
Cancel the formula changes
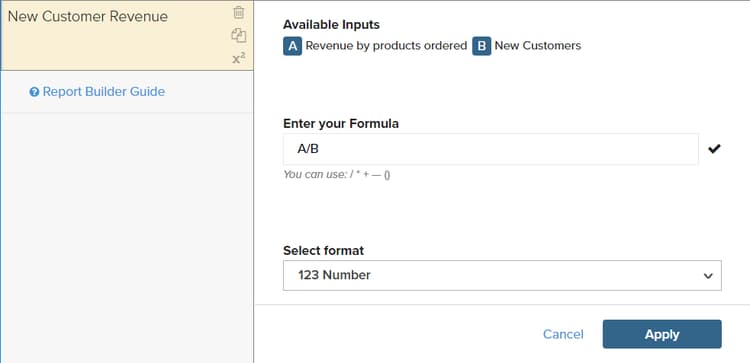(x=563, y=334)
